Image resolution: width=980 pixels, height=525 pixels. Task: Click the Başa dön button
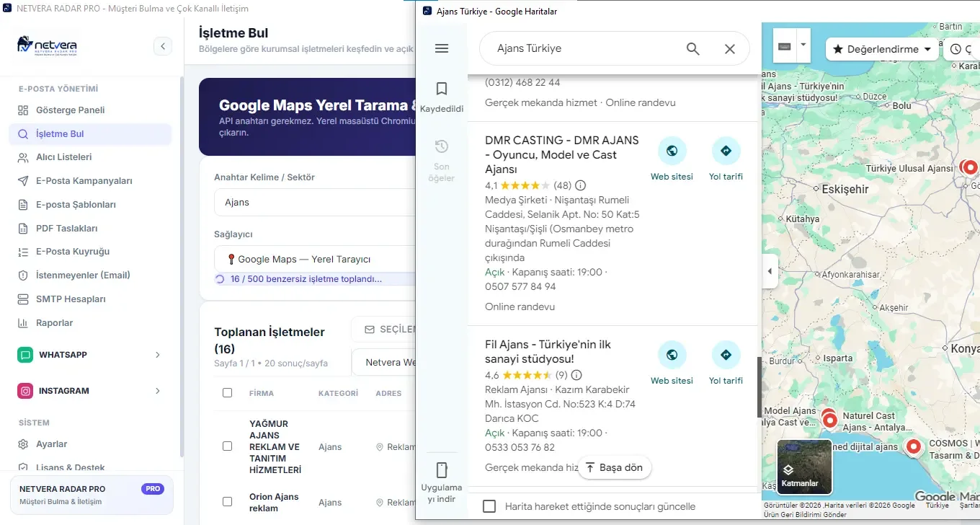pyautogui.click(x=614, y=467)
